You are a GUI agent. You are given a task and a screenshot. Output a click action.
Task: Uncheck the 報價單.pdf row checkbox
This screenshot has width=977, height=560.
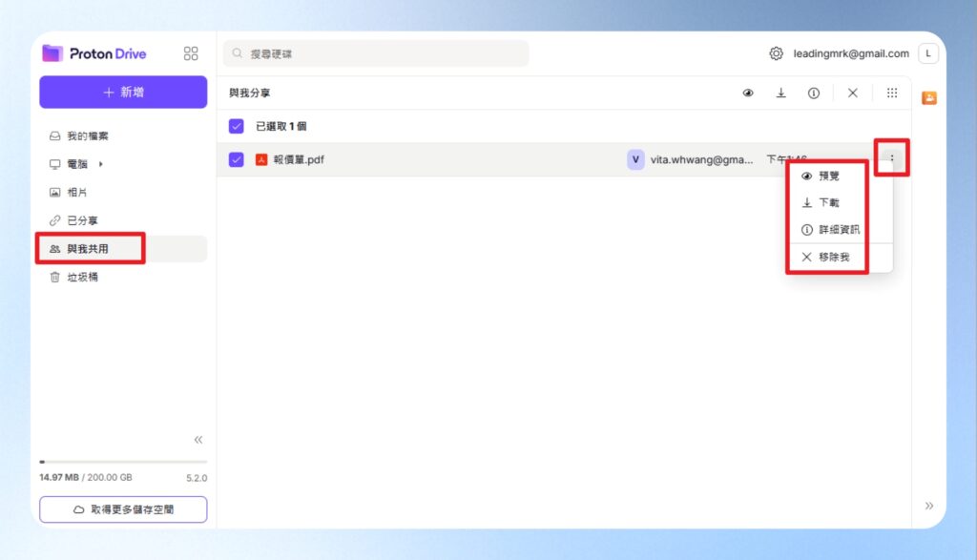[237, 159]
